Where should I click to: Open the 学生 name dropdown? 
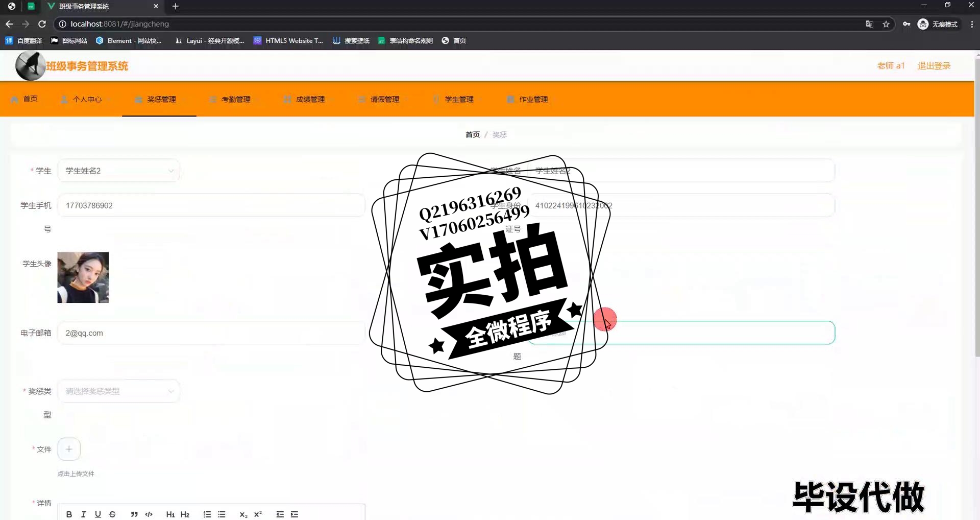(118, 171)
